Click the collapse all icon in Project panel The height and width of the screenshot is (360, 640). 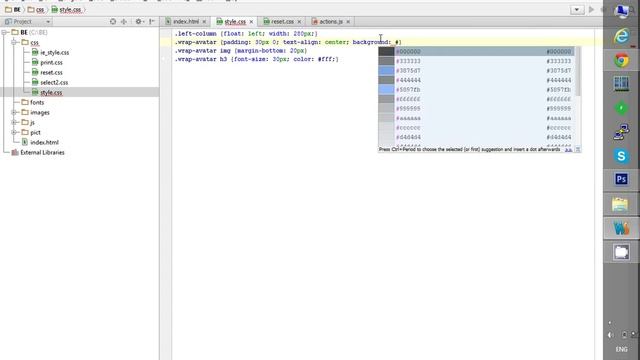coord(124,22)
